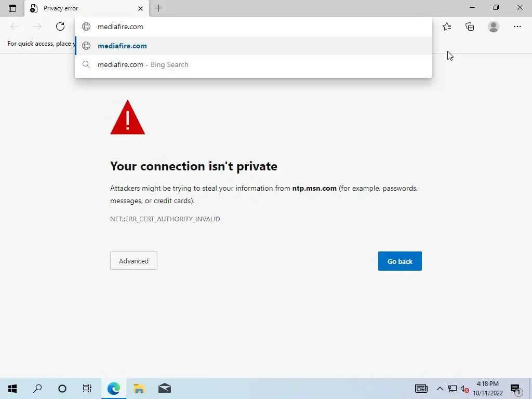Viewport: 532px width, 399px height.
Task: Click the Advanced button
Action: coord(134,261)
